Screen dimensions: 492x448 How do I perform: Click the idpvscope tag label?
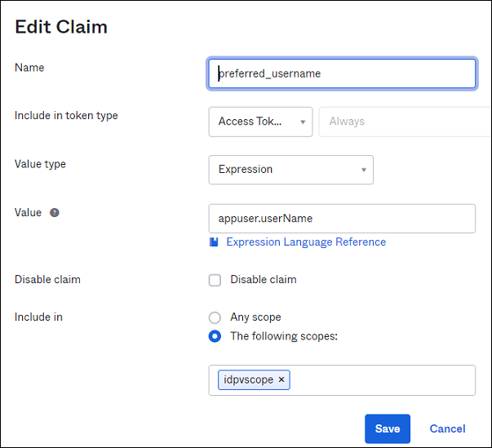point(248,379)
